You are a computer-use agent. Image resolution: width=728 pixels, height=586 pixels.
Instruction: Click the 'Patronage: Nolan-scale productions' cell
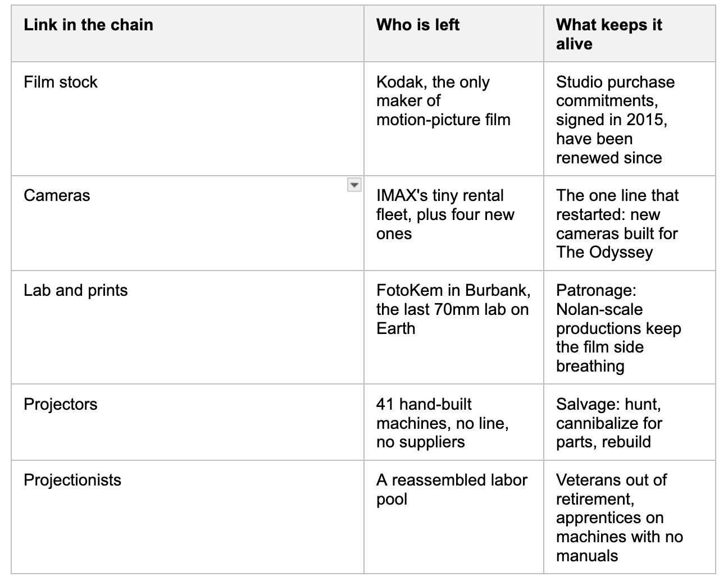[630, 328]
